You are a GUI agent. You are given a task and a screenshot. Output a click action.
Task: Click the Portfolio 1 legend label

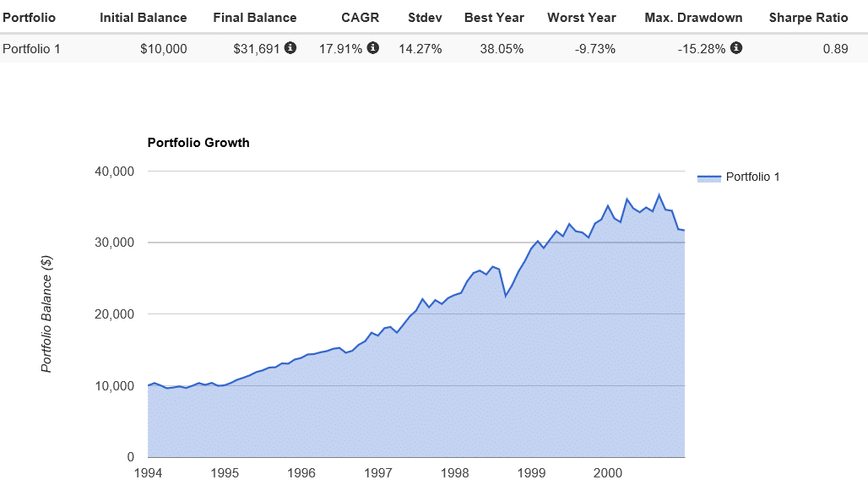pyautogui.click(x=753, y=177)
